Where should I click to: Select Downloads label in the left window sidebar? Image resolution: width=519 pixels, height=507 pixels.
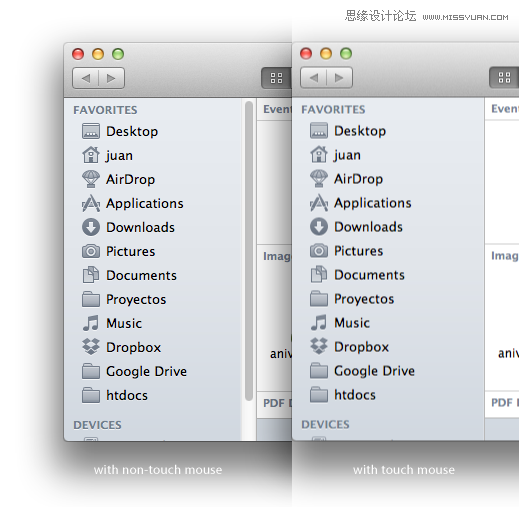140,227
